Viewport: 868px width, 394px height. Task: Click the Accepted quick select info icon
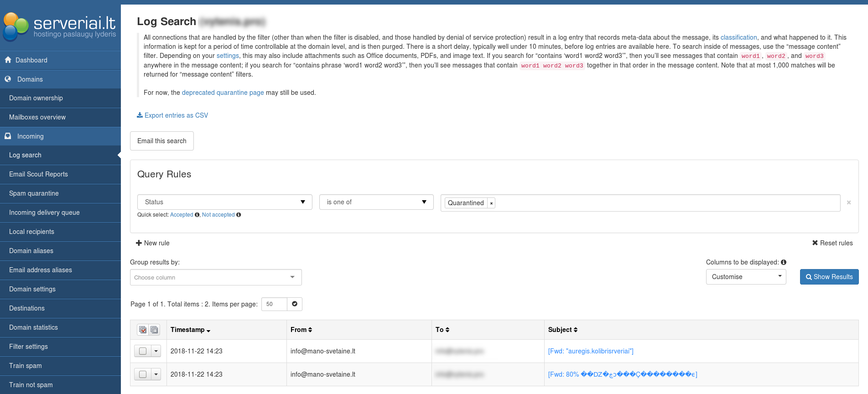(x=197, y=215)
